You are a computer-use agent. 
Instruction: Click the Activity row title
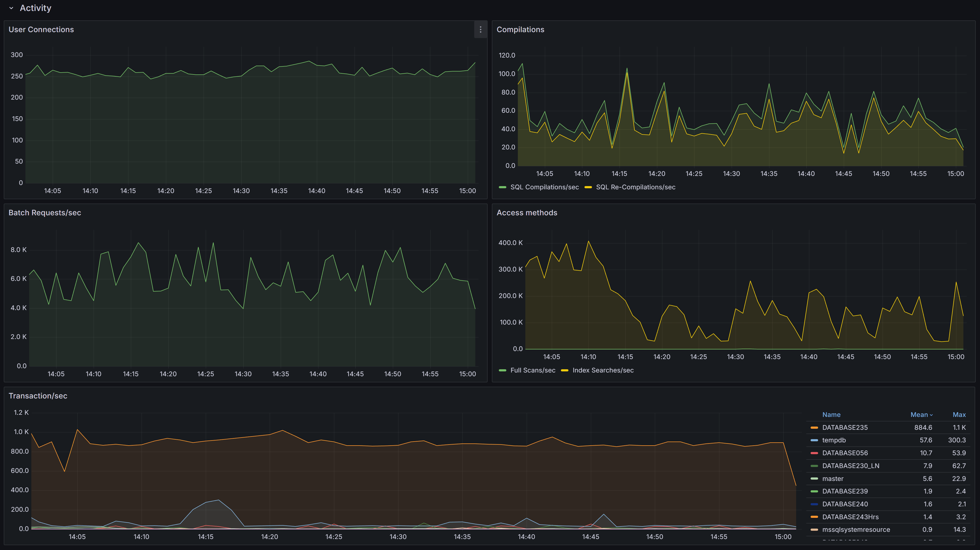35,8
